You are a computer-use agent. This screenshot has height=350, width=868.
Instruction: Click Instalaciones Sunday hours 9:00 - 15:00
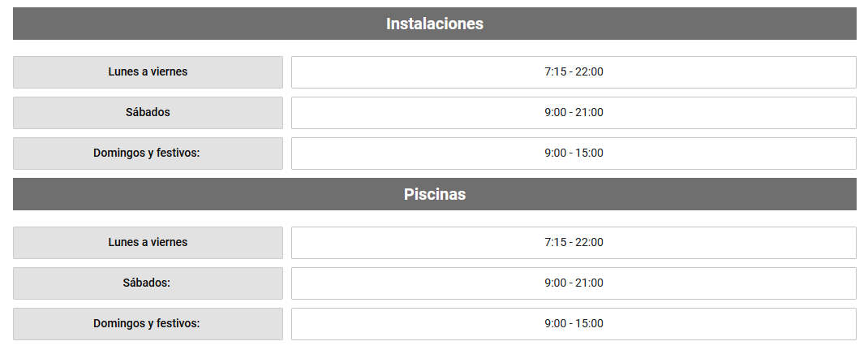574,153
